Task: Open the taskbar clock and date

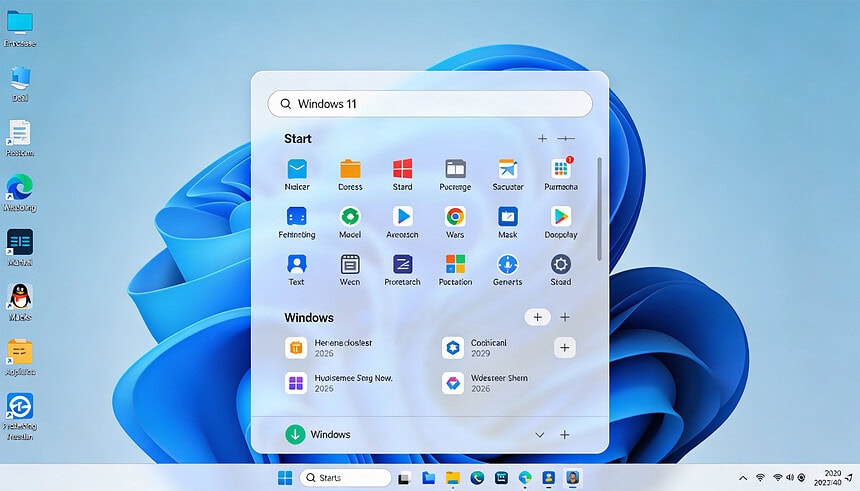Action: 828,478
